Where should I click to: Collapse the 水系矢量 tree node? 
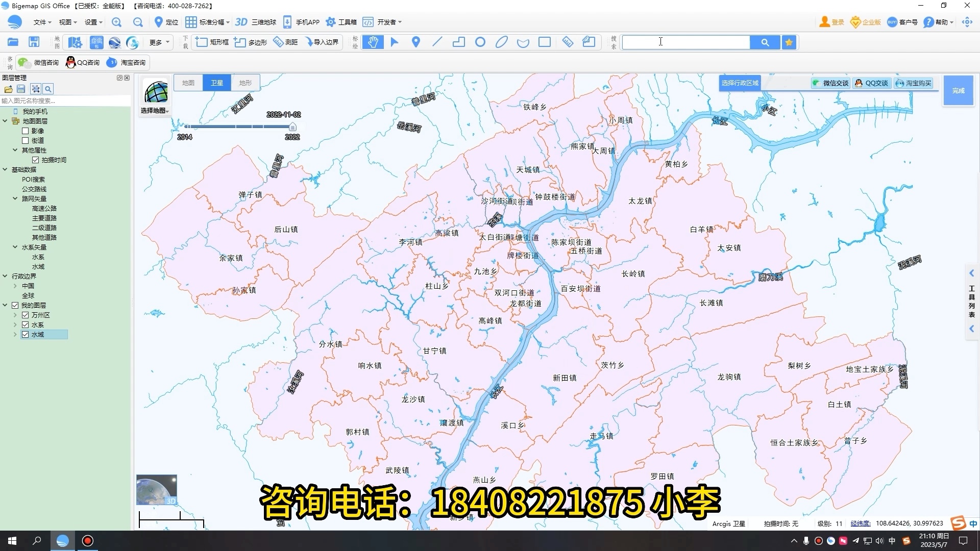(x=15, y=247)
